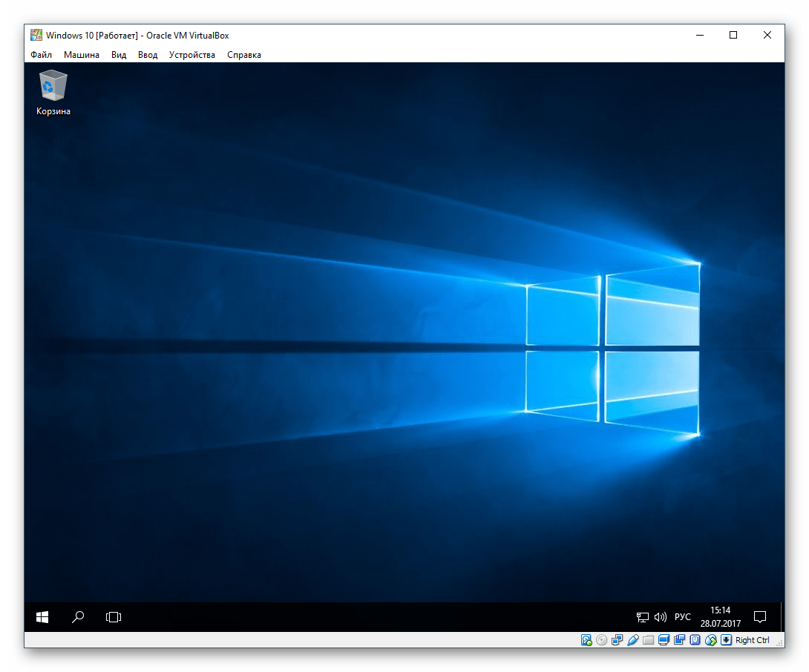Click the display settings indicator

point(664,640)
